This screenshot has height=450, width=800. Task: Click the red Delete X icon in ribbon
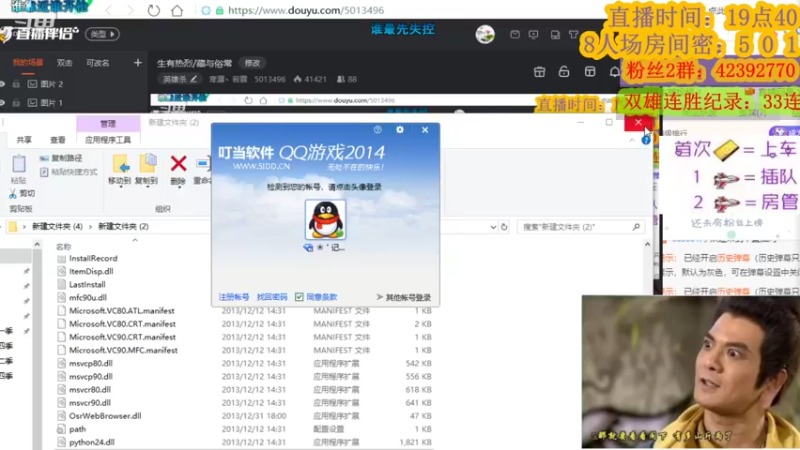[178, 164]
